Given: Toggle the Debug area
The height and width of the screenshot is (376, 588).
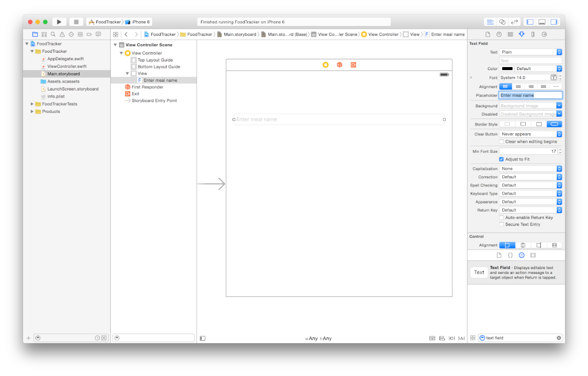Looking at the screenshot, I should pos(542,22).
